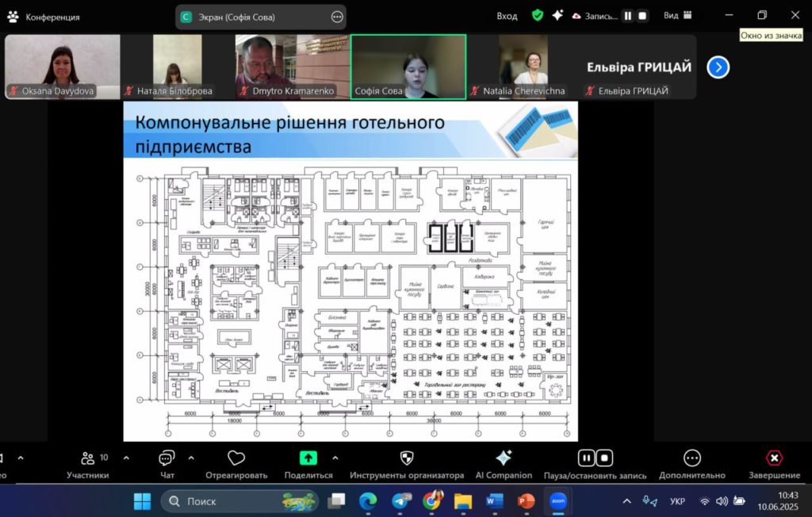This screenshot has height=517, width=812.
Task: Open Инструменты организатора shield icon
Action: pos(406,458)
